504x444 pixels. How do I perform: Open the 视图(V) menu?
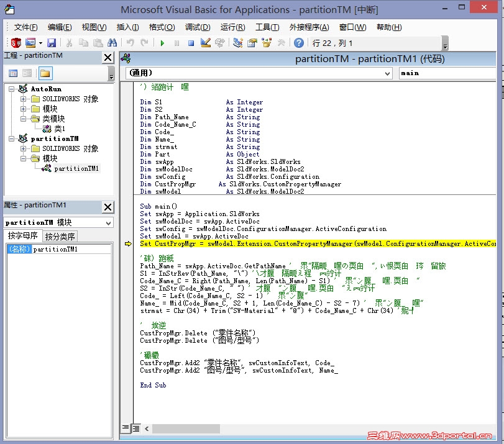point(94,27)
